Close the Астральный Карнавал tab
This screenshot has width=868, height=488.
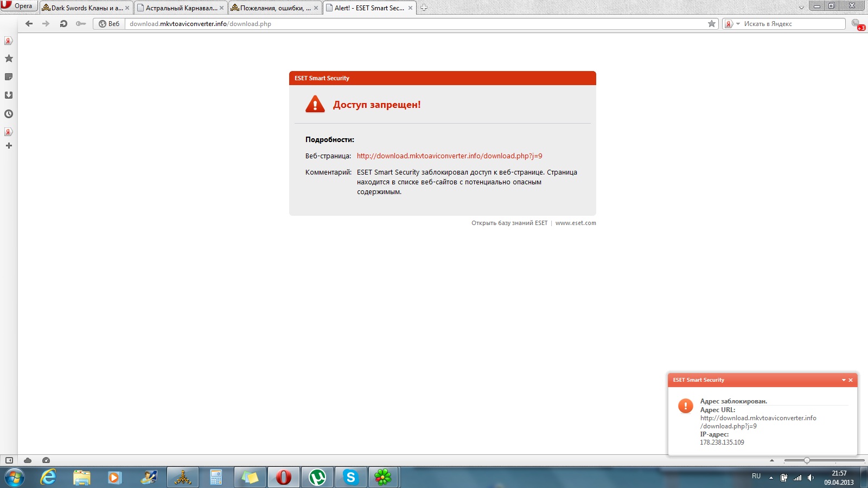tap(221, 8)
